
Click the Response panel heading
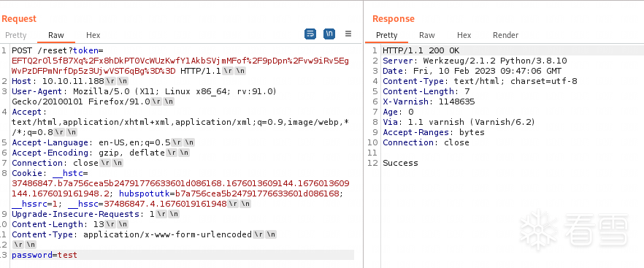coord(394,19)
